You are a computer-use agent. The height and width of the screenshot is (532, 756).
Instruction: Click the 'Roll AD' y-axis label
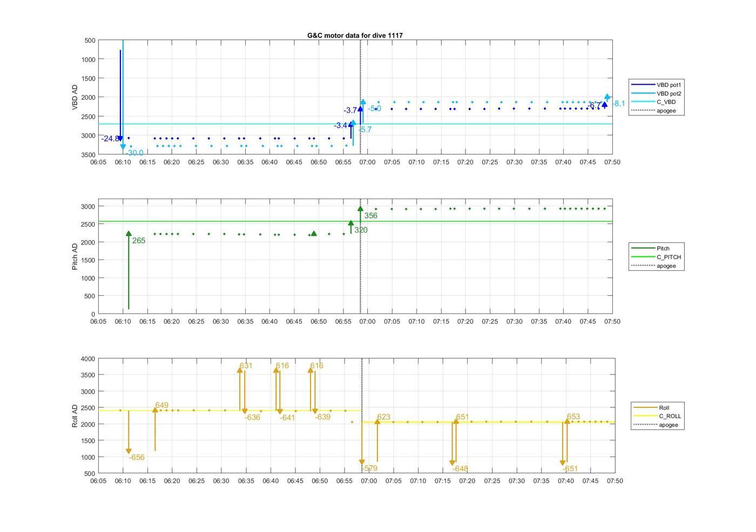coord(75,416)
